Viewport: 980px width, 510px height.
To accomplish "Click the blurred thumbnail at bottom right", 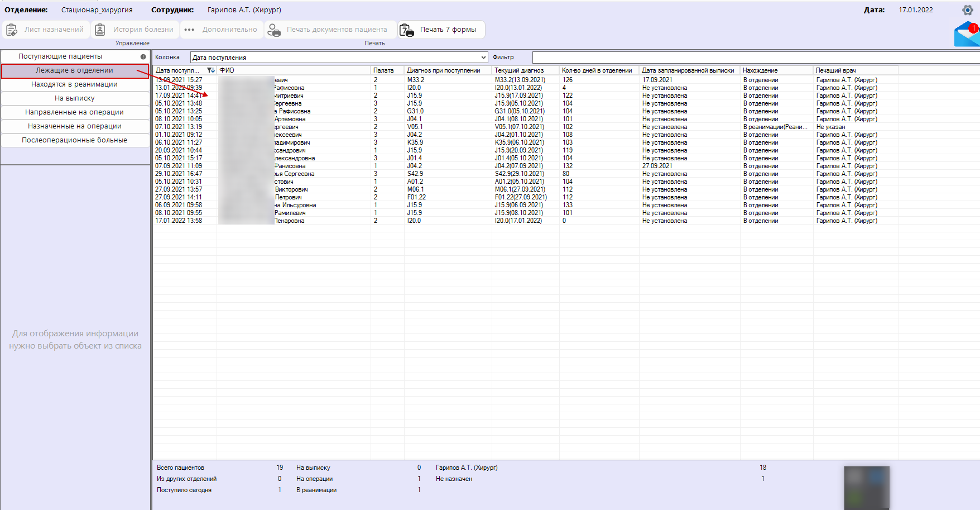I will [867, 488].
